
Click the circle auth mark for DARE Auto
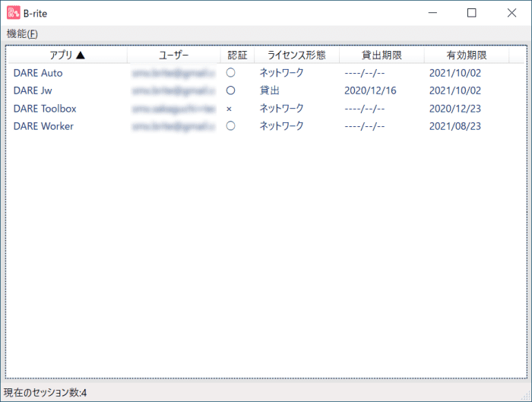pyautogui.click(x=231, y=73)
